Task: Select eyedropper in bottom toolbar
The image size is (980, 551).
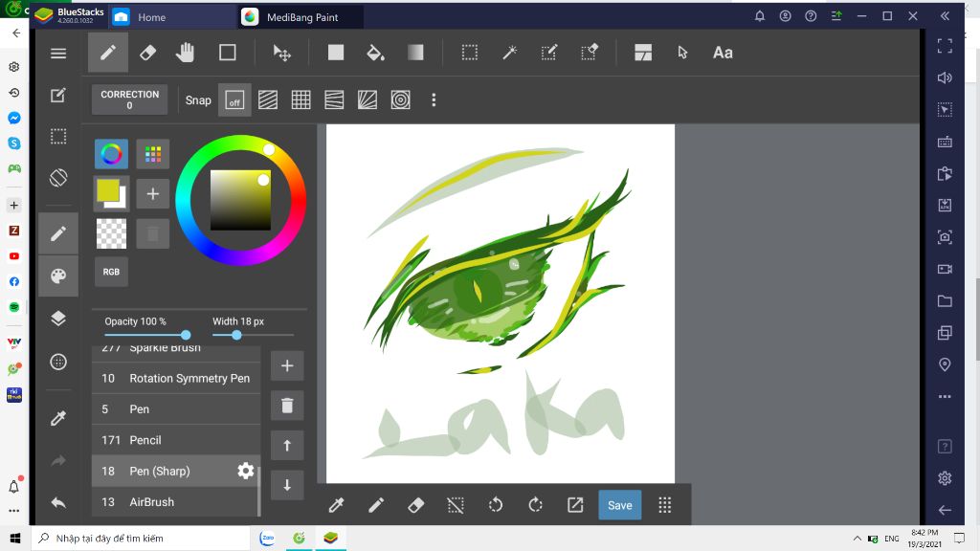Action: pos(336,505)
